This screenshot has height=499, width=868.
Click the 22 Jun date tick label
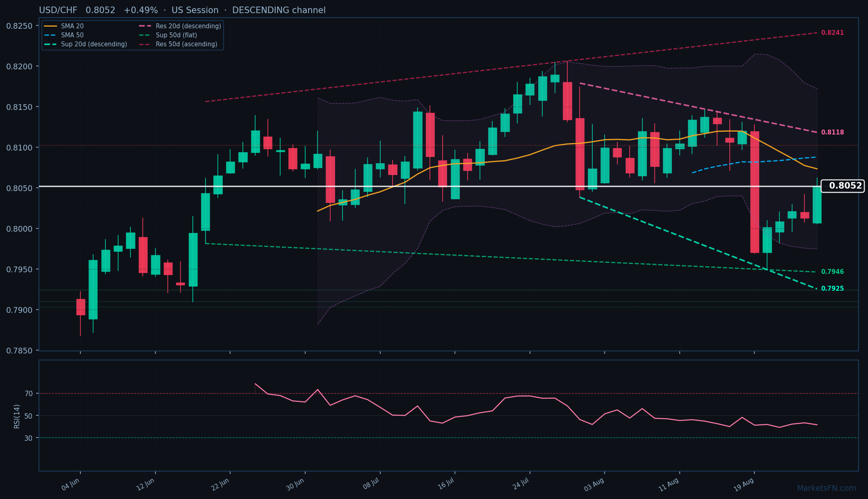tap(220, 485)
